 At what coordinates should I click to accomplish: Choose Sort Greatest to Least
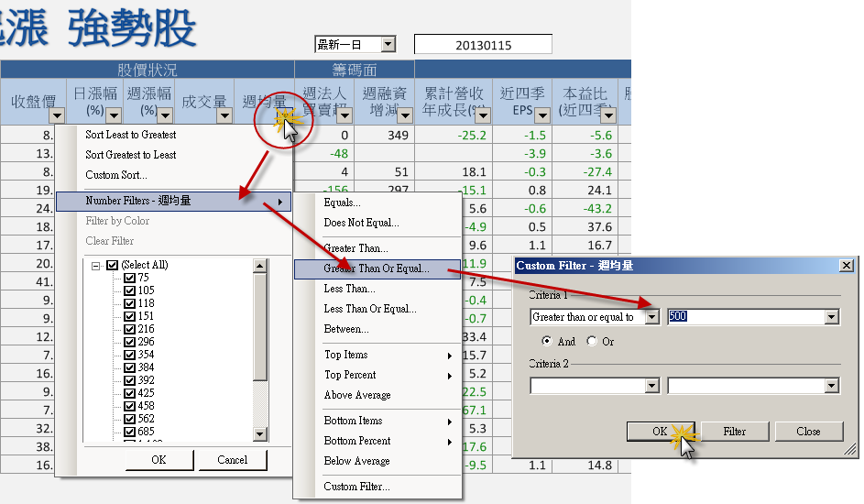130,155
